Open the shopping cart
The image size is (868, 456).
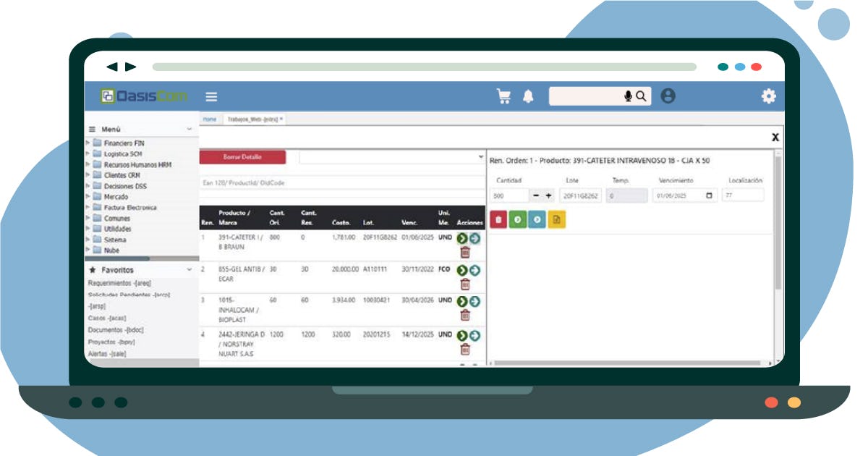point(503,96)
